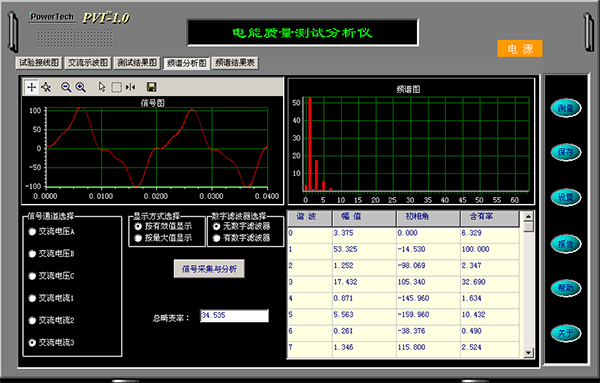Select the arrow pointer tool
Screen dimensions: 600x383
(101, 87)
